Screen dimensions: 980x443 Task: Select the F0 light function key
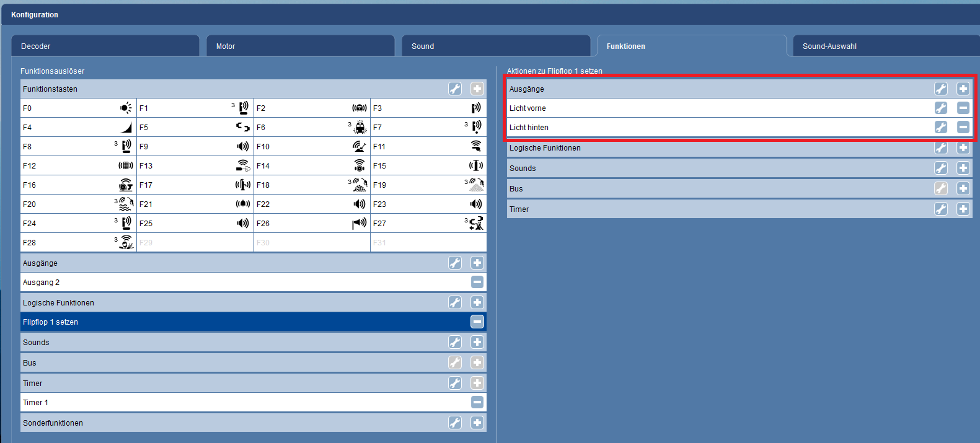click(78, 108)
